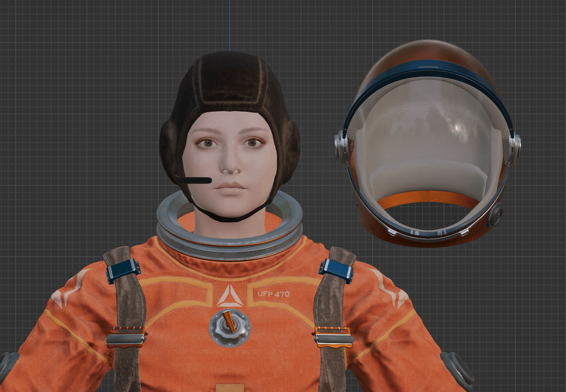The height and width of the screenshot is (392, 566).
Task: Click the white triangle logo on chest
Action: [x=230, y=296]
